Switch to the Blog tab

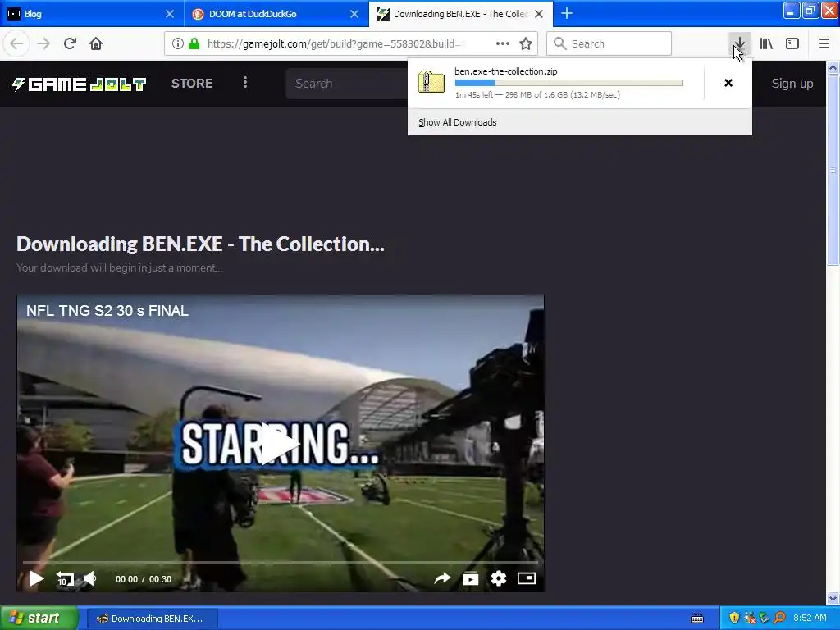[92, 13]
